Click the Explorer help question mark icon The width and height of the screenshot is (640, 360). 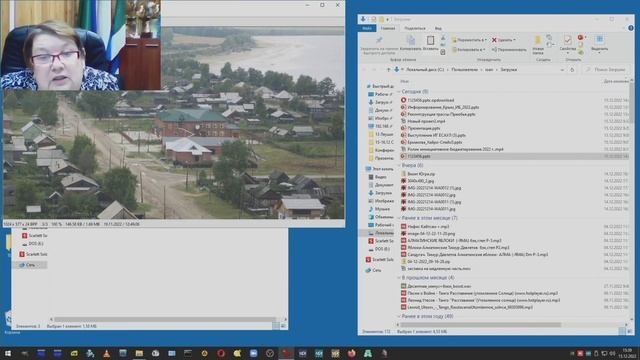point(631,28)
